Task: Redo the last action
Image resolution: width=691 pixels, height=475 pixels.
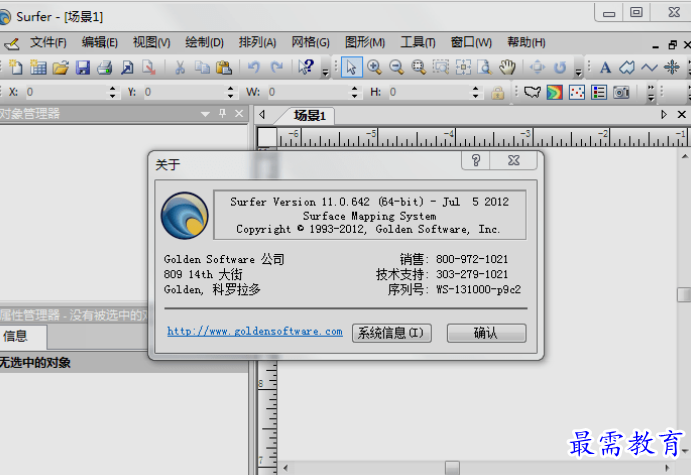Action: 276,67
